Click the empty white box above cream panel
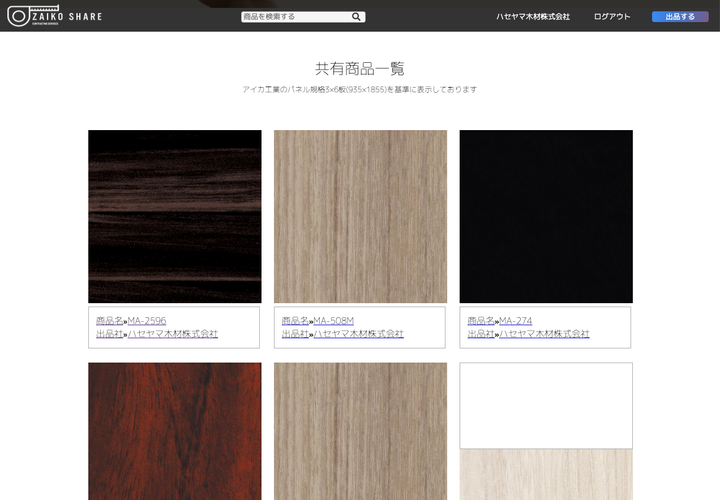720x500 pixels. tap(546, 405)
